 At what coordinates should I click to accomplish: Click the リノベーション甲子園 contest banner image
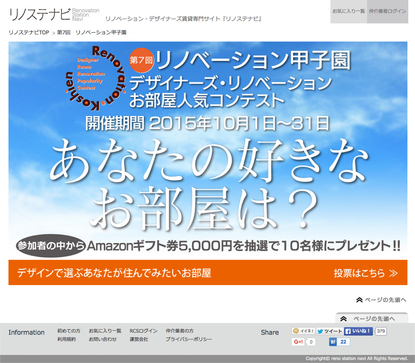[208, 150]
